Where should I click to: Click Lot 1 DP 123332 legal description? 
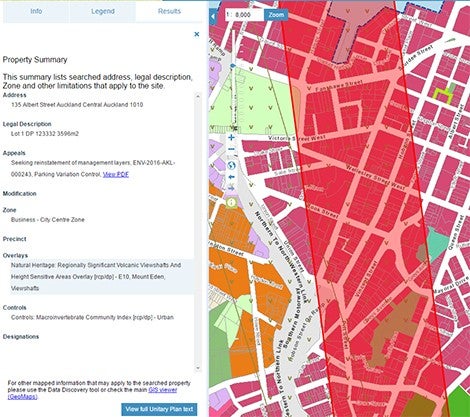pyautogui.click(x=45, y=134)
